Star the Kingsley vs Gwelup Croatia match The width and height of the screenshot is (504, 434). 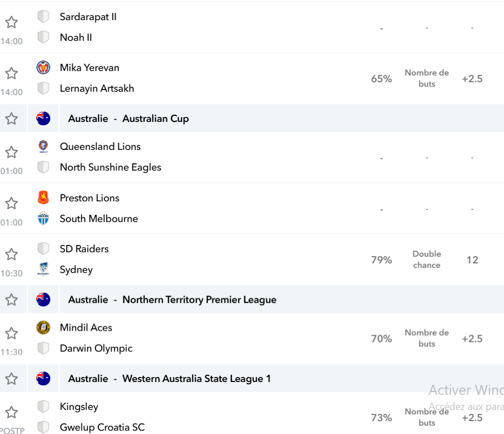pos(12,412)
